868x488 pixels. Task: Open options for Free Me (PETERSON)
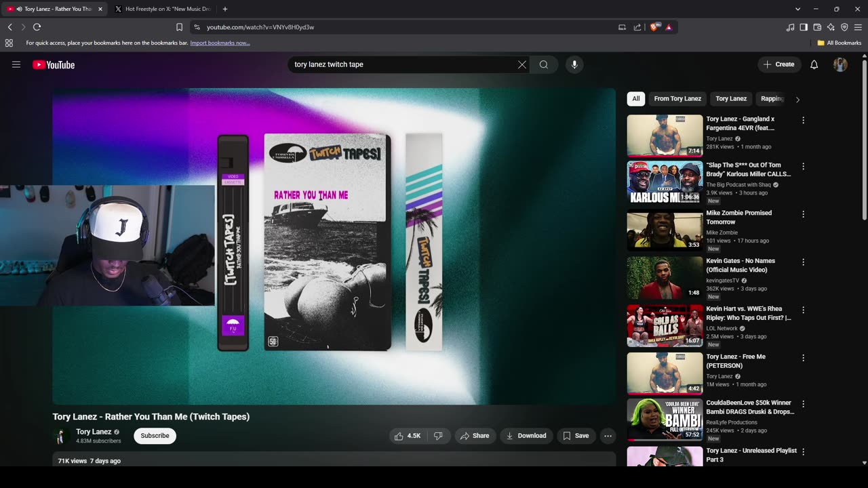[804, 358]
